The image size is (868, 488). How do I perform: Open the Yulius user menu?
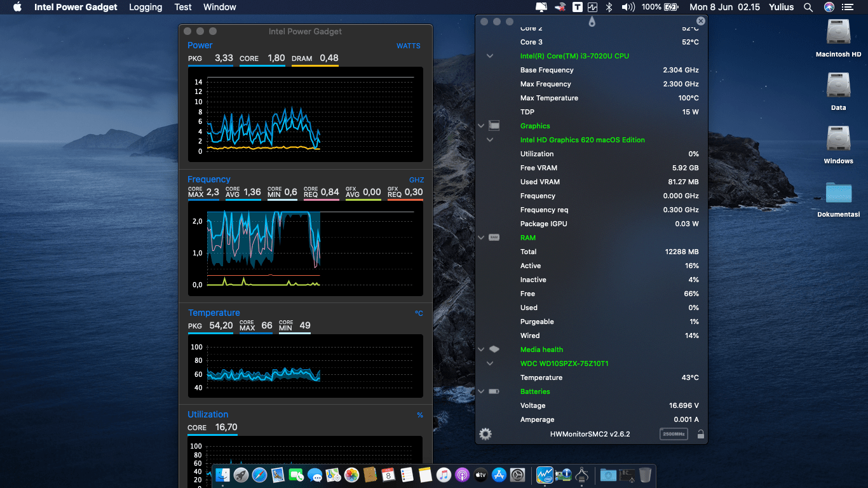pyautogui.click(x=782, y=7)
